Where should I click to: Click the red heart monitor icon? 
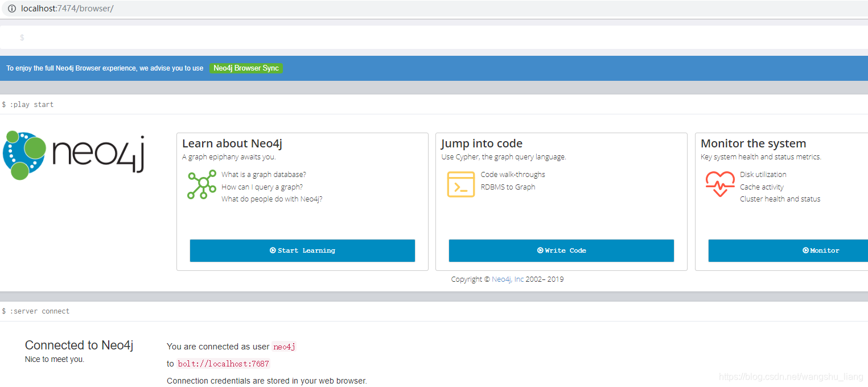point(720,184)
